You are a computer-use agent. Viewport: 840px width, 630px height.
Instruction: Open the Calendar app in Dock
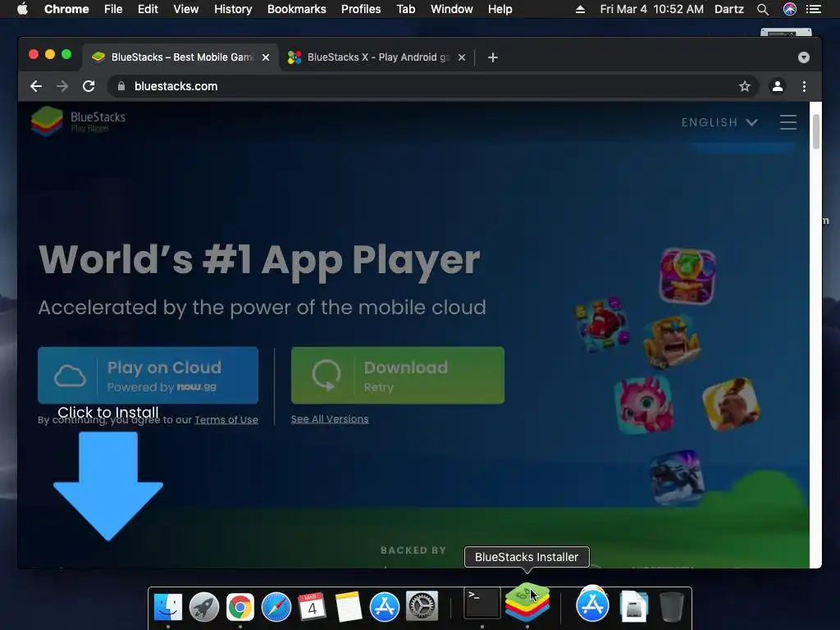(x=313, y=606)
